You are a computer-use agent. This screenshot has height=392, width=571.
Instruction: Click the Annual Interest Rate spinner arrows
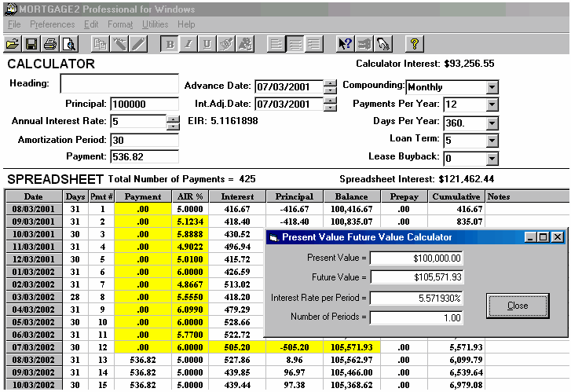(173, 122)
